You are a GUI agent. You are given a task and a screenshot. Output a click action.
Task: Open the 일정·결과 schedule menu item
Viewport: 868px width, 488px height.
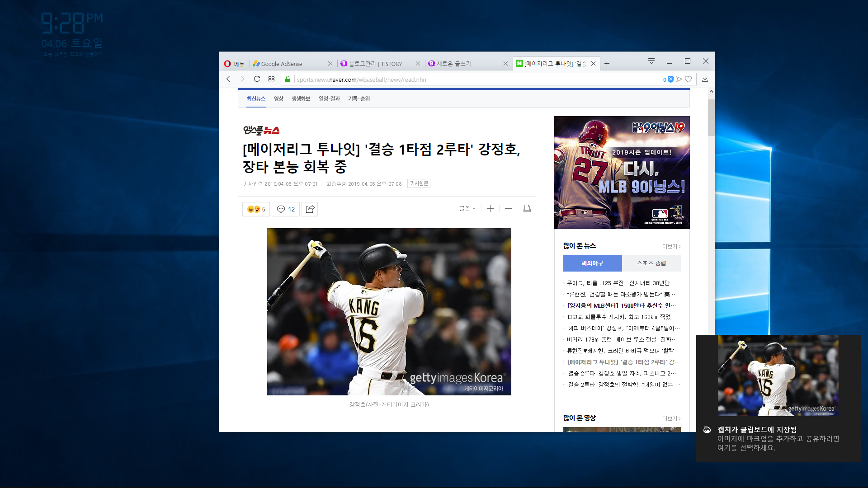(329, 99)
